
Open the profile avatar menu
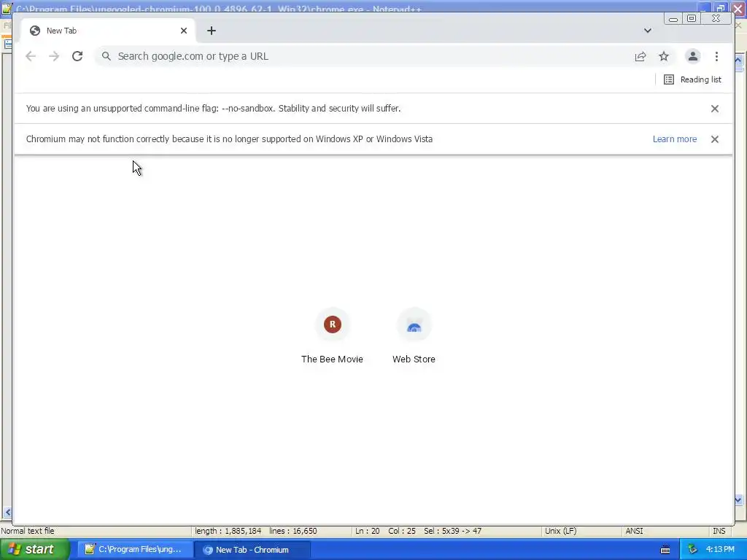693,56
